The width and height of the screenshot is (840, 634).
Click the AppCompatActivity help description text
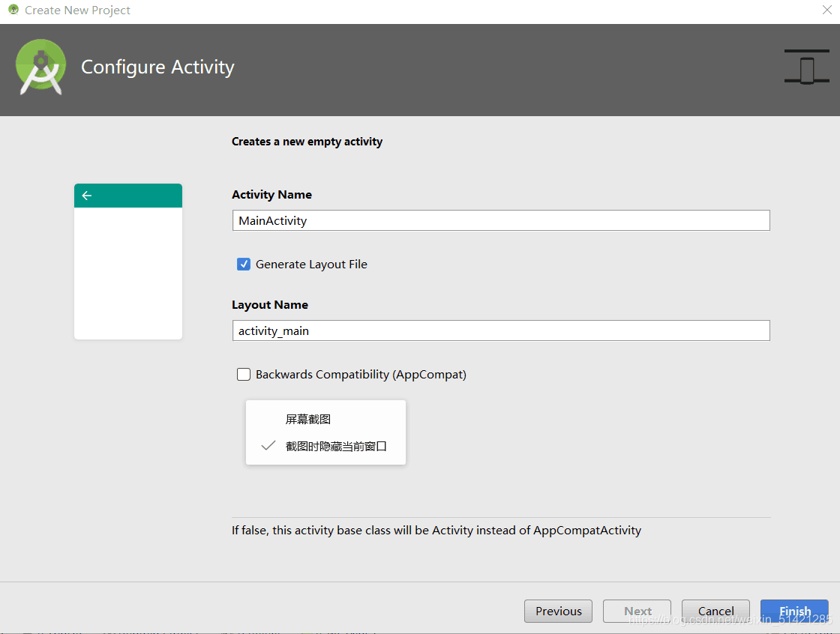[436, 531]
